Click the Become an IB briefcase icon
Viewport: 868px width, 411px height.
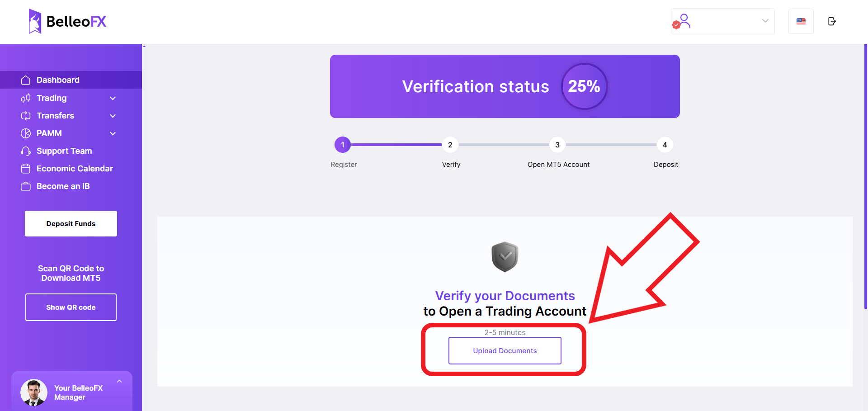coord(26,186)
